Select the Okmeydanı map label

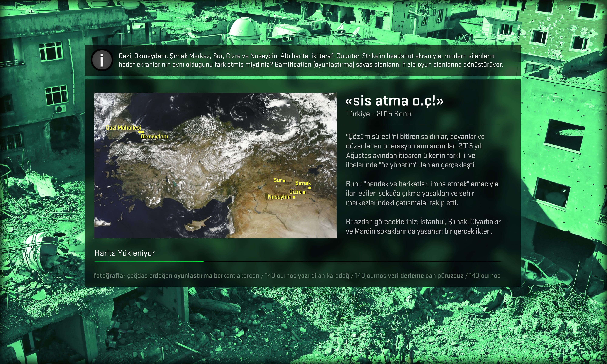tap(154, 137)
